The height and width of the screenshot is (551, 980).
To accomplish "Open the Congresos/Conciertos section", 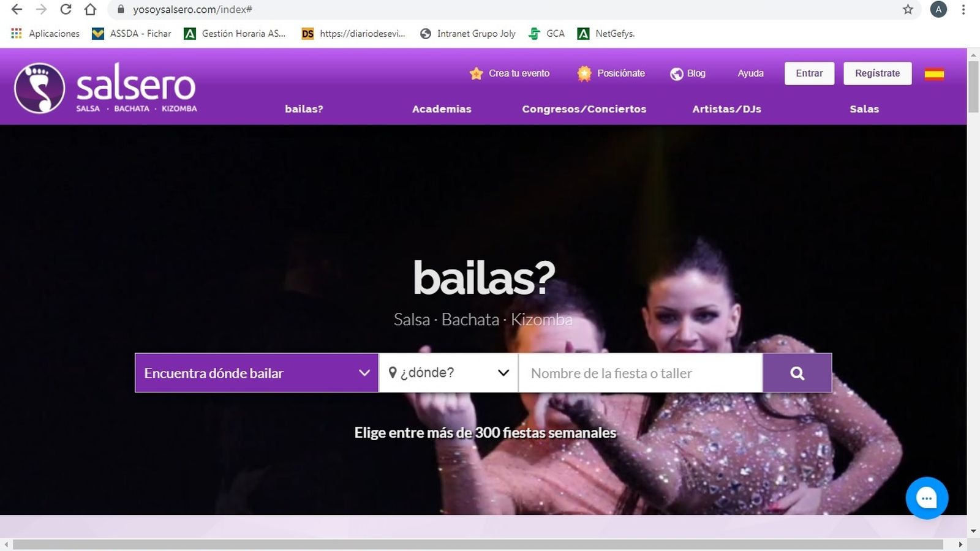I will 584,109.
